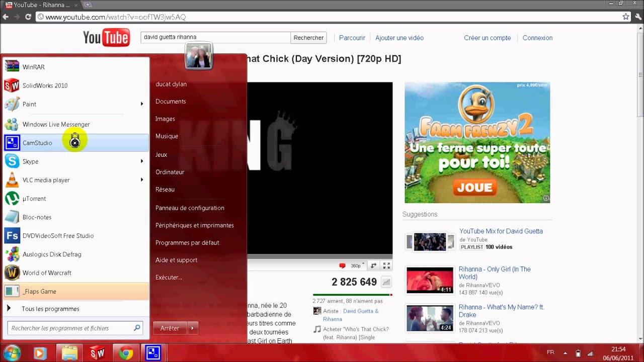644x362 pixels.
Task: Open ducat dylan user folder
Action: point(171,84)
